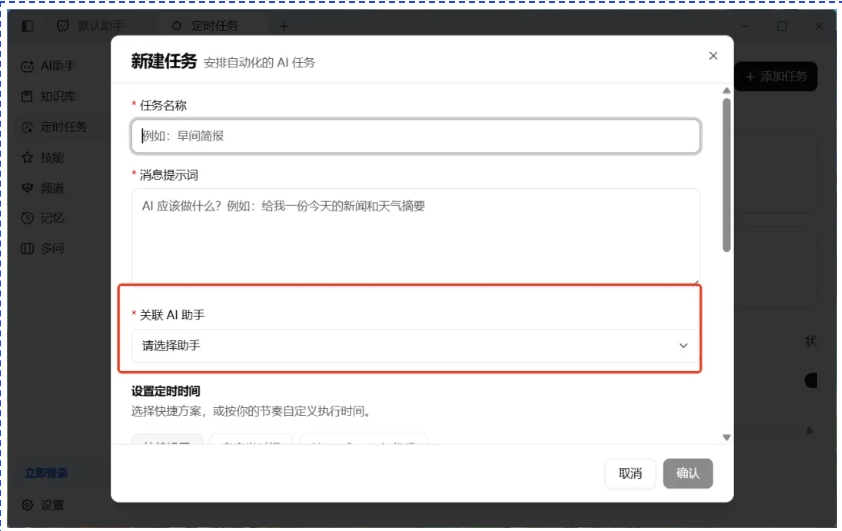Click the 知识库 sidebar icon

click(x=27, y=97)
